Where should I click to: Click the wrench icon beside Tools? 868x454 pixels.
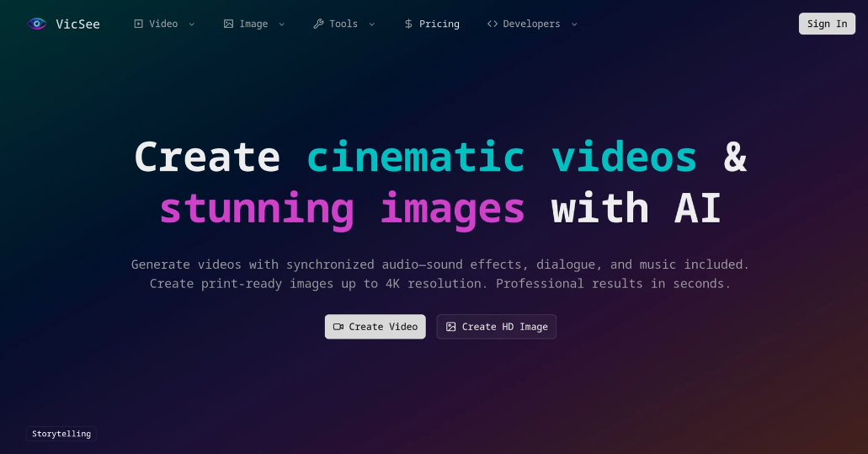point(318,24)
